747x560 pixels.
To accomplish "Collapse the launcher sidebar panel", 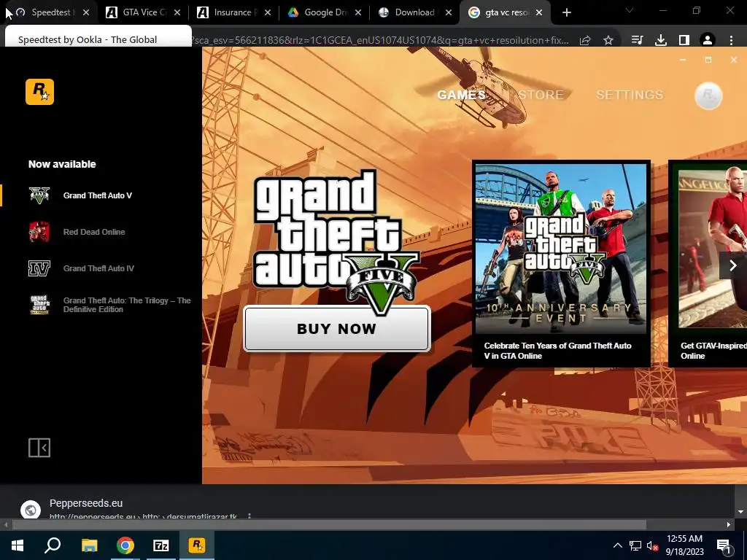I will pyautogui.click(x=39, y=448).
